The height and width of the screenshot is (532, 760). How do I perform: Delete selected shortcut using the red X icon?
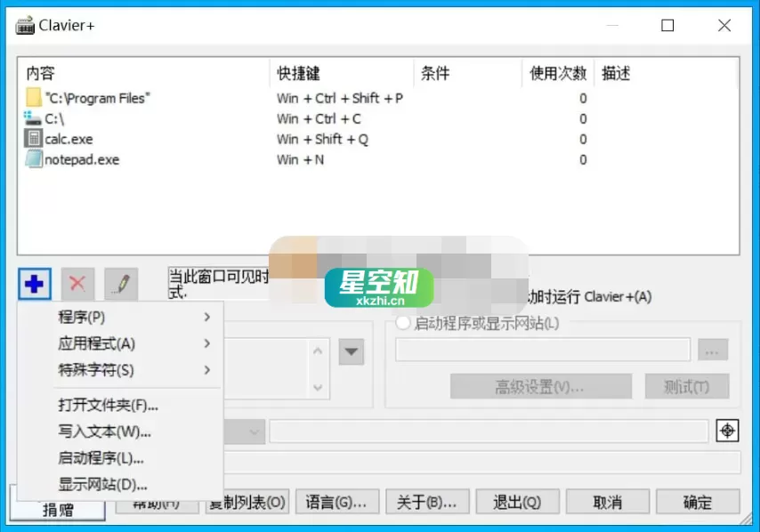(x=77, y=283)
